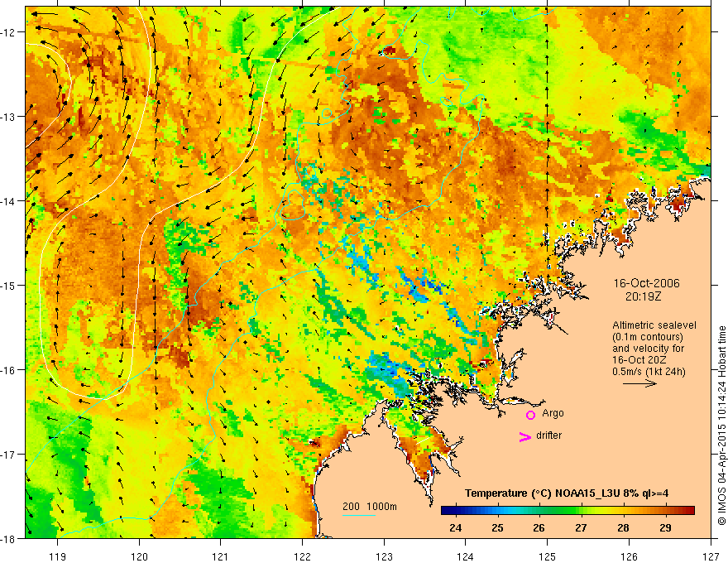Viewport: 728px width, 563px height.
Task: Click latitude axis label -14
Action: [9, 201]
